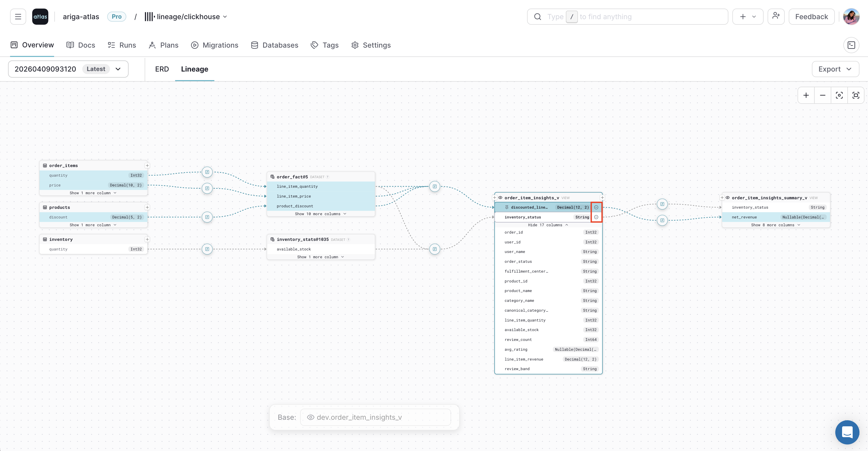This screenshot has width=868, height=451.
Task: Click the Feedback button
Action: 811,16
